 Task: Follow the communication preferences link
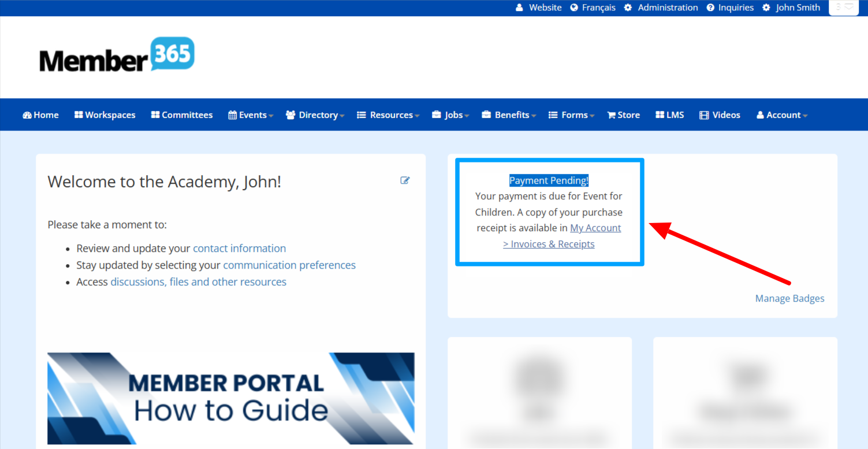coord(289,265)
